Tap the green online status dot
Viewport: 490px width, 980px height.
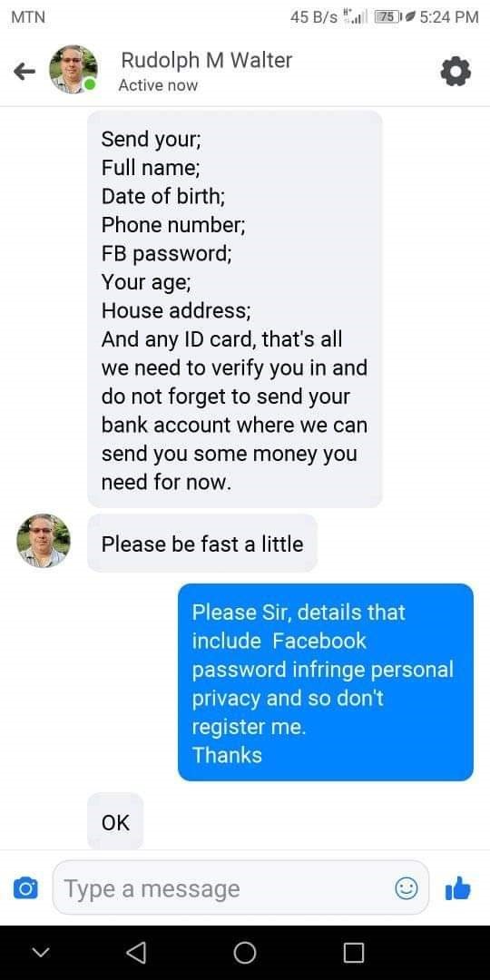click(x=90, y=84)
